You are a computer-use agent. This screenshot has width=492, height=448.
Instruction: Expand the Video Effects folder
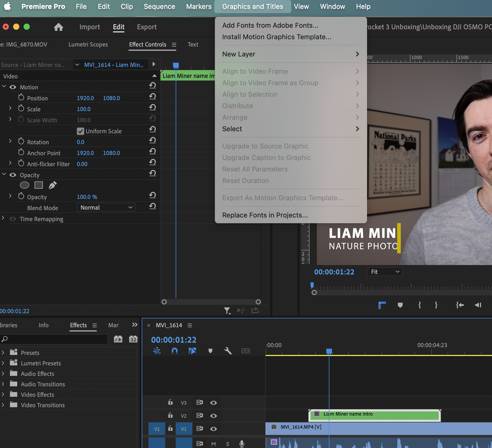coord(3,394)
